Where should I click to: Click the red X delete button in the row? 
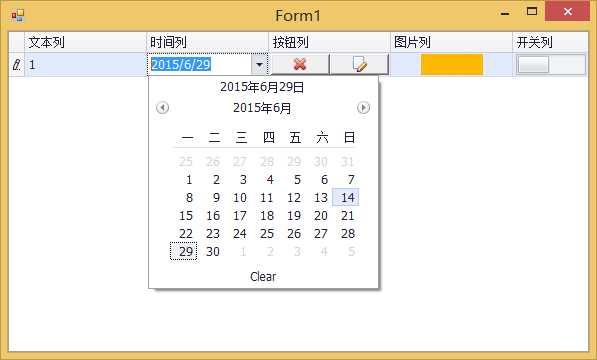coord(300,64)
